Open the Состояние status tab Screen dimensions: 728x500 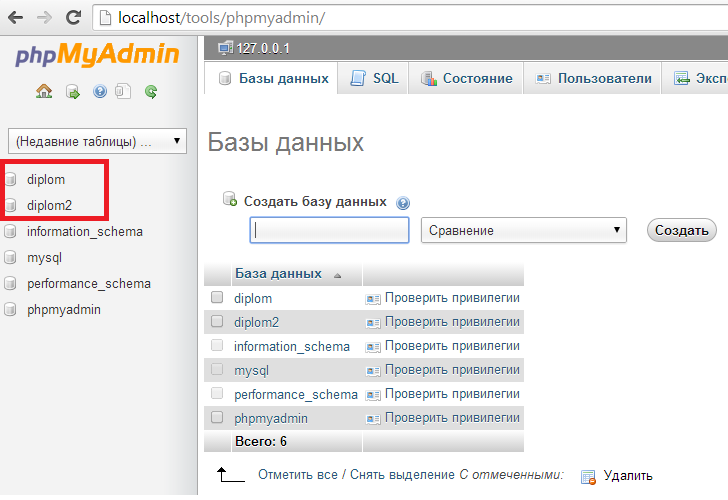click(466, 78)
